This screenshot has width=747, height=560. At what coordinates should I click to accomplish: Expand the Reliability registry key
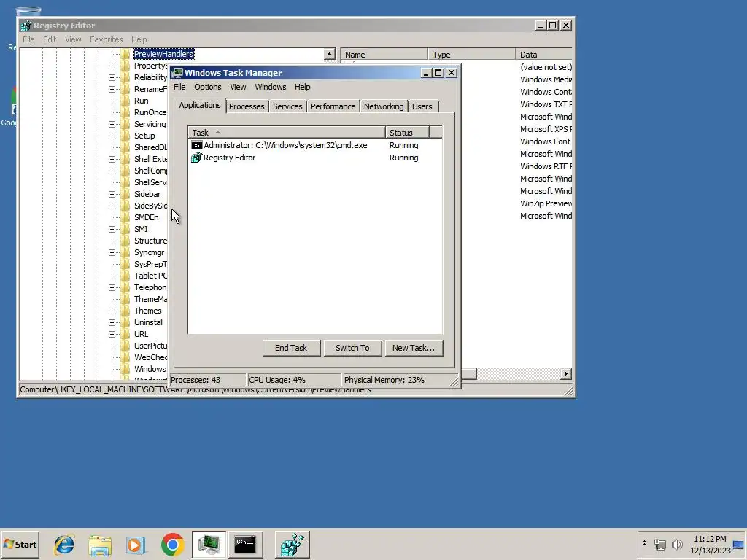[x=112, y=77]
